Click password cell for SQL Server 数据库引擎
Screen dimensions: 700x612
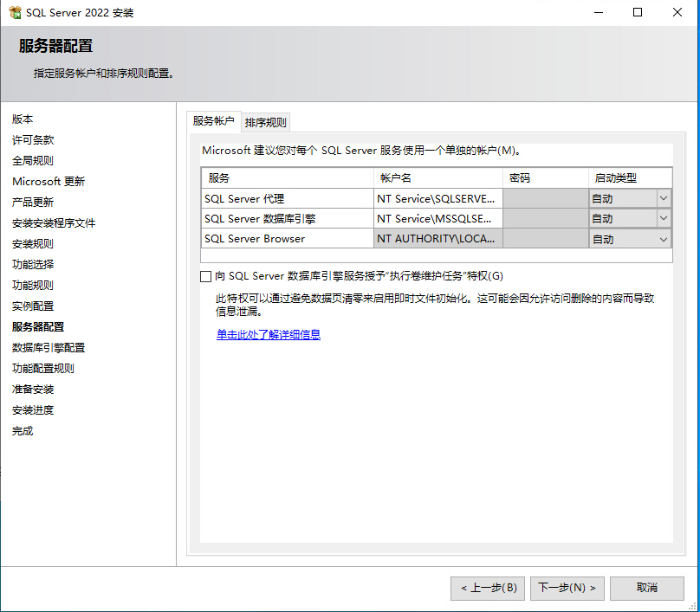[x=546, y=218]
